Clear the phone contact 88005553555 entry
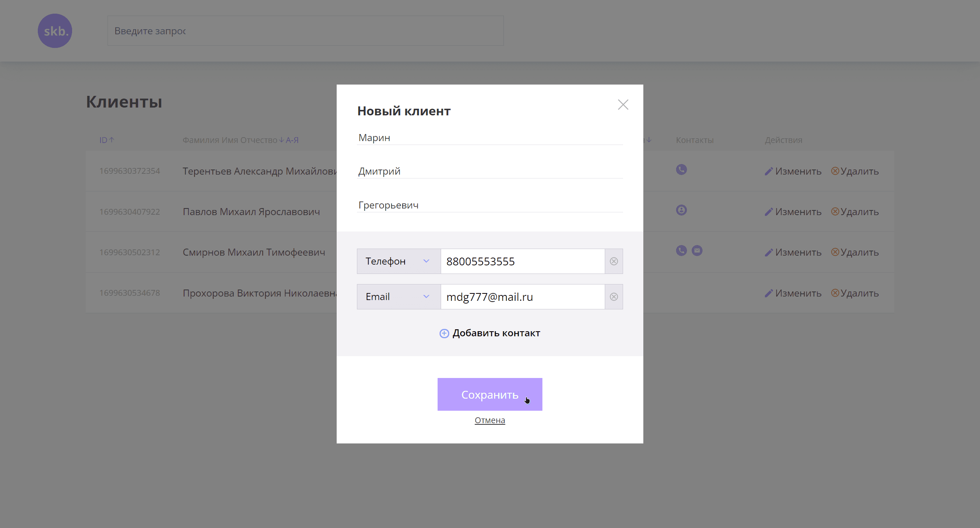The image size is (980, 528). pos(614,261)
